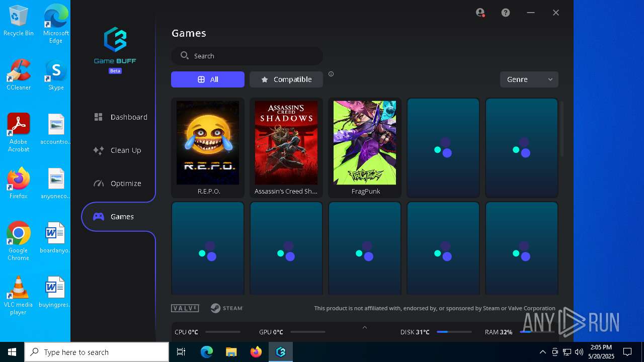Click the Game BUFF taskbar icon
Screen dimensions: 644x362
(x=281, y=352)
